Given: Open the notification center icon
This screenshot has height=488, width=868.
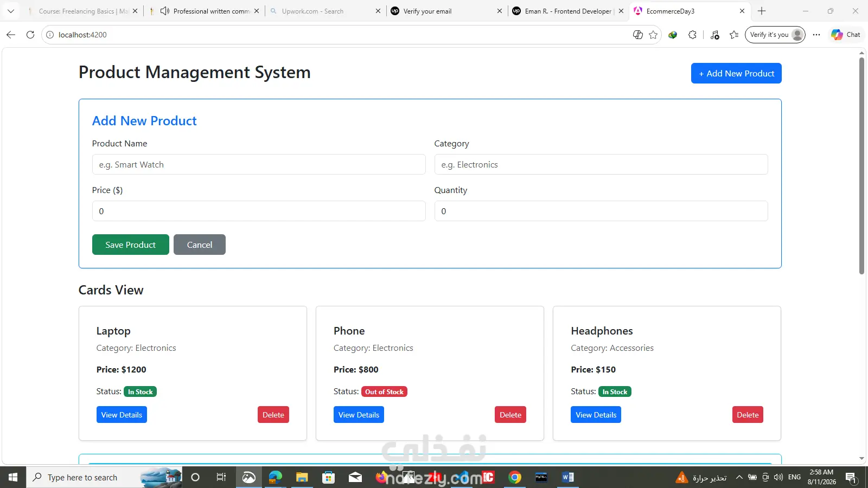Looking at the screenshot, I should coord(851,478).
